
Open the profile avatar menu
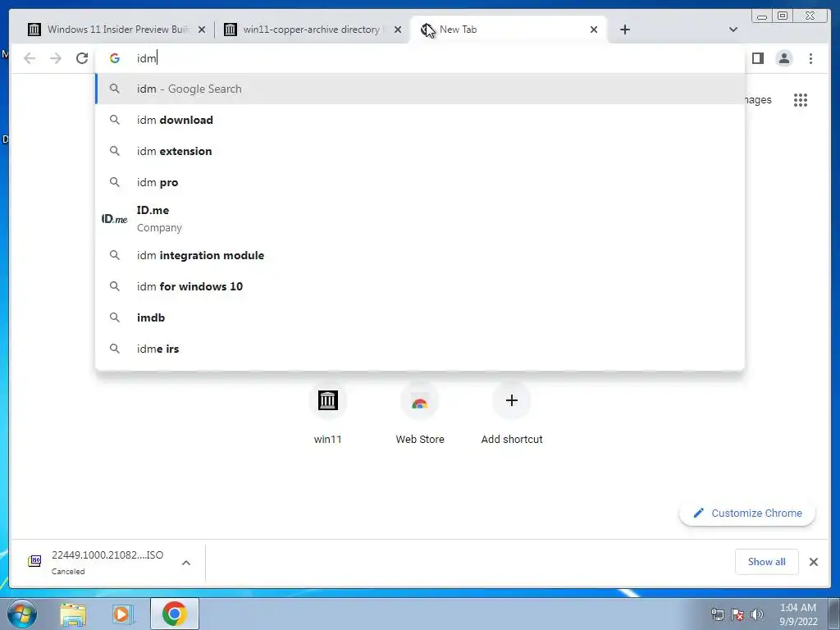[x=783, y=58]
